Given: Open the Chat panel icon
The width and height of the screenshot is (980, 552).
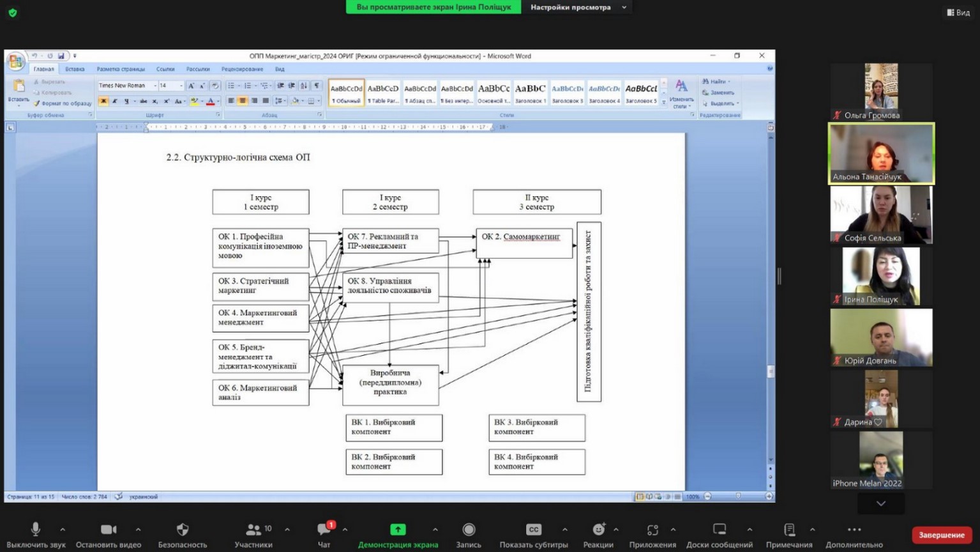Looking at the screenshot, I should tap(324, 530).
